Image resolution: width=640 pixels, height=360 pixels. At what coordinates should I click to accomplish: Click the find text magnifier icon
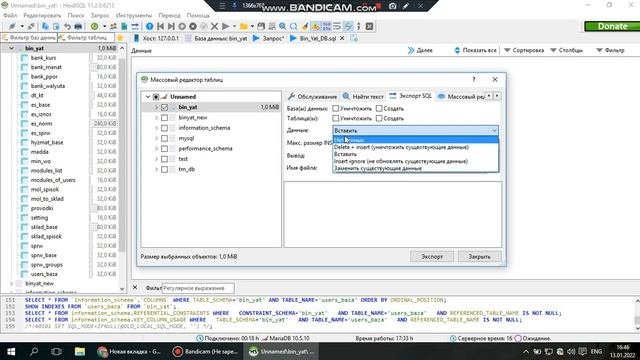(x=282, y=26)
